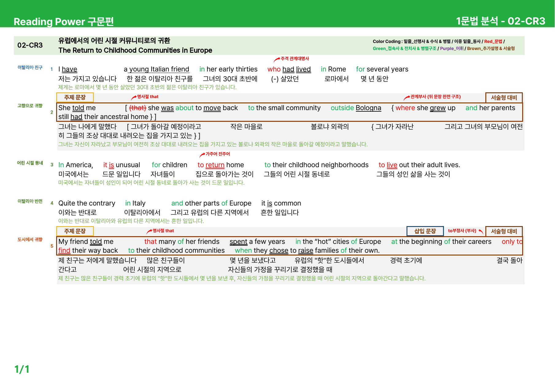Click the phrase 'who had lived' in sentence 1
The height and width of the screenshot is (392, 555).
(x=289, y=69)
